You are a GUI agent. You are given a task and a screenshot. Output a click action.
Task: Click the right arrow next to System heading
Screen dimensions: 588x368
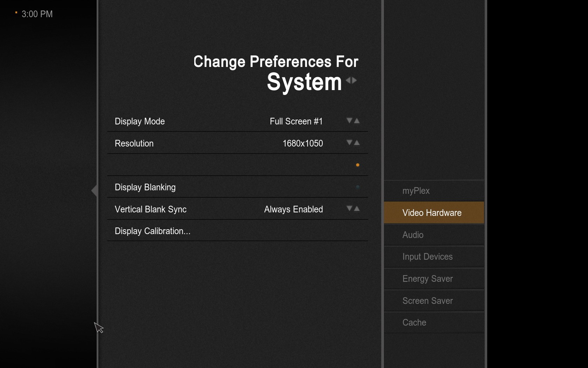pos(355,80)
